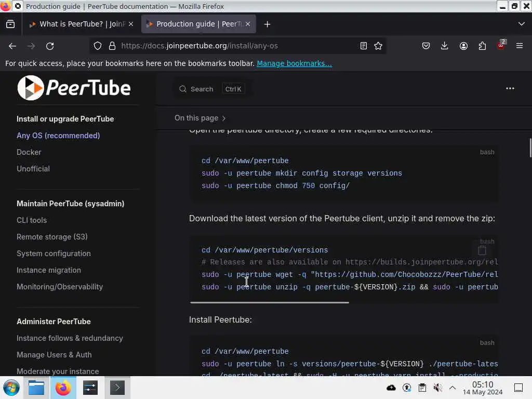Open Instance follows & redundancy page
532x399 pixels.
point(70,338)
